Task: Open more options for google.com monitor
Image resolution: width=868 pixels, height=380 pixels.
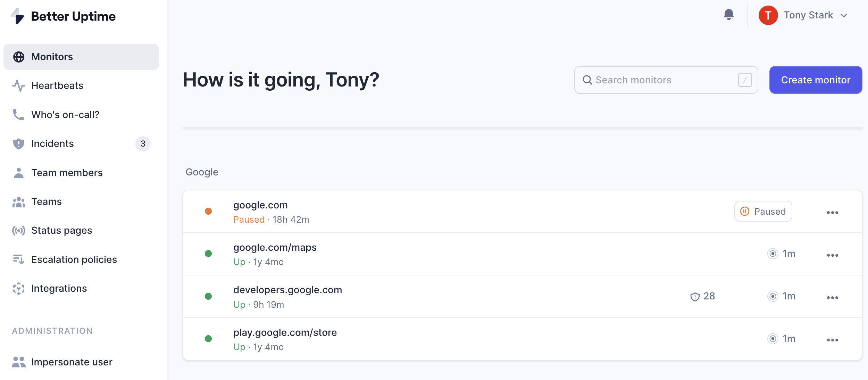Action: point(832,213)
